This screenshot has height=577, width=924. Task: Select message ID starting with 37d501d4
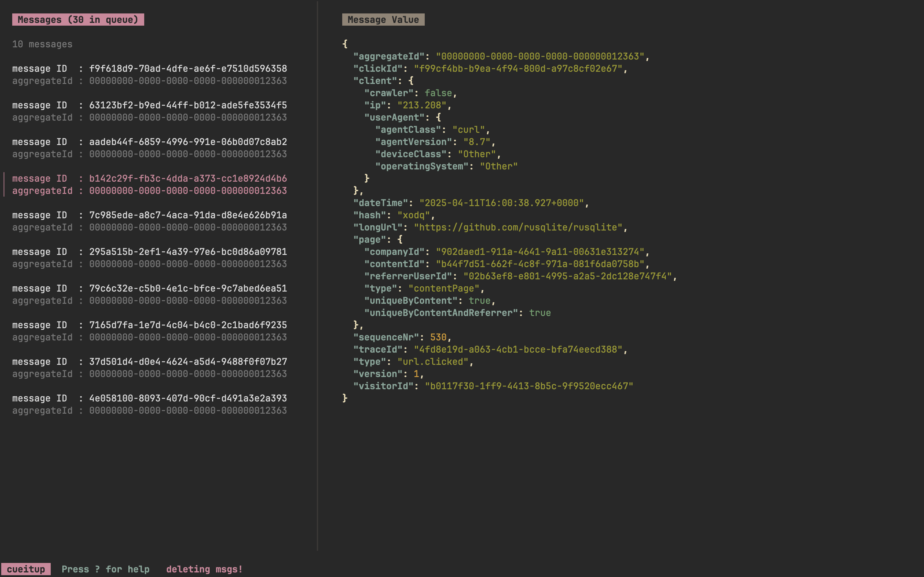coord(188,362)
